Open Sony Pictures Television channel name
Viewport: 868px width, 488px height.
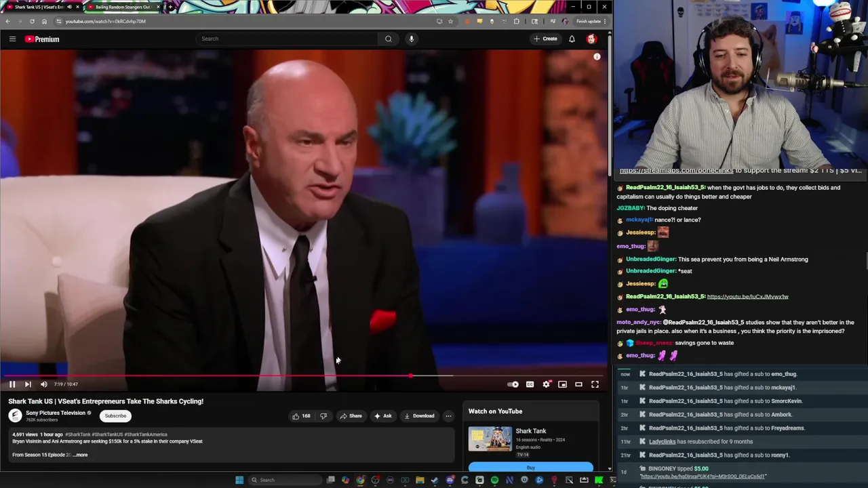(x=56, y=413)
